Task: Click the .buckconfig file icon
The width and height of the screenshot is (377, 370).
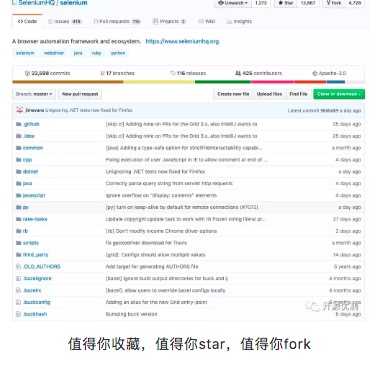Action: pyautogui.click(x=19, y=302)
